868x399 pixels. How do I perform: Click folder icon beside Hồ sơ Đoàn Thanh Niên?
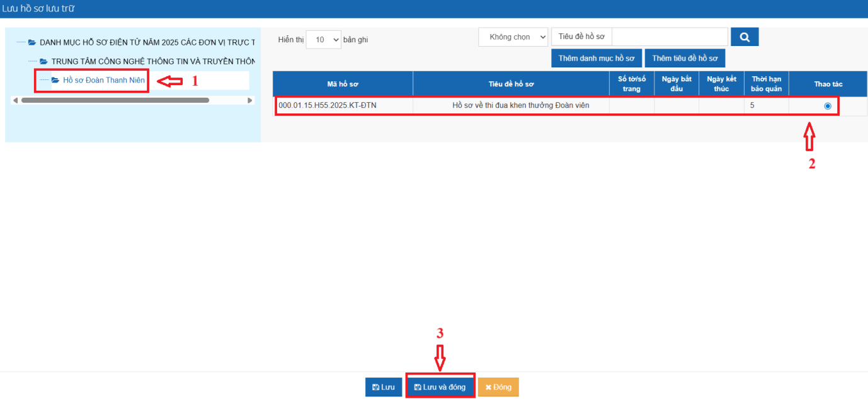click(x=55, y=80)
